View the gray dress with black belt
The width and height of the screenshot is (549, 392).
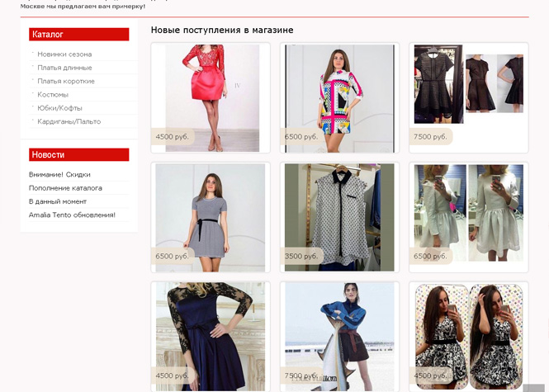tap(211, 217)
